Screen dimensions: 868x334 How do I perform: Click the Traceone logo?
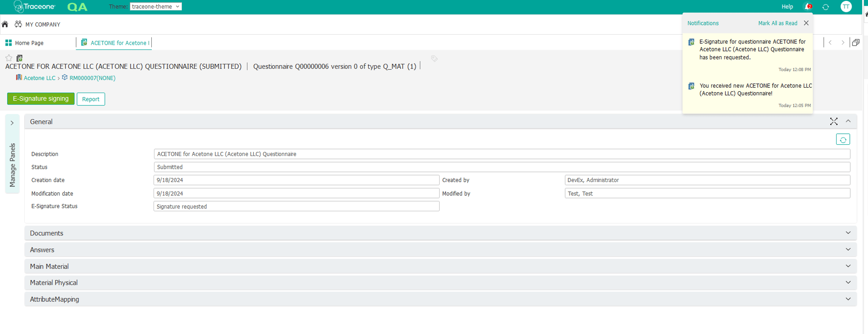coord(35,6)
